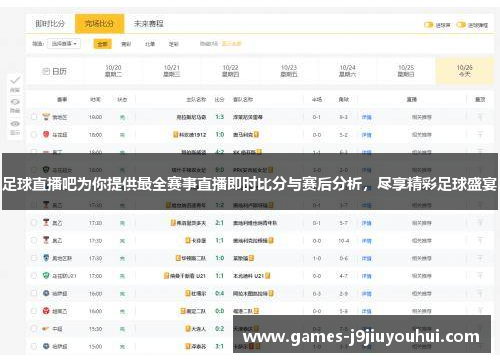Toggle the first yellow switch at top right
Screen dimensions: 500x362
pyautogui.click(x=428, y=25)
